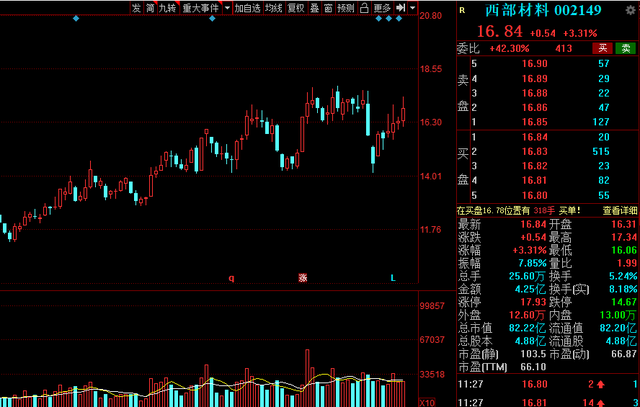
Task: Click the 20.80 price axis label
Action: [x=431, y=16]
